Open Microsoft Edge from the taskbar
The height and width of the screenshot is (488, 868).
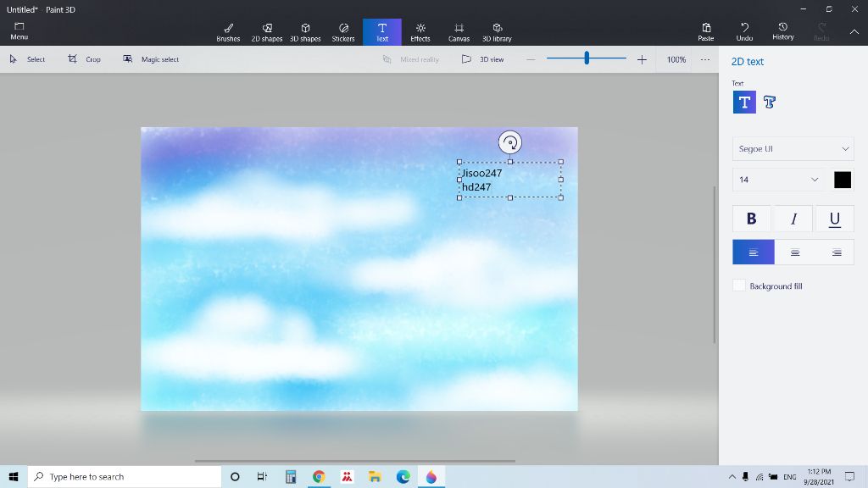(403, 476)
